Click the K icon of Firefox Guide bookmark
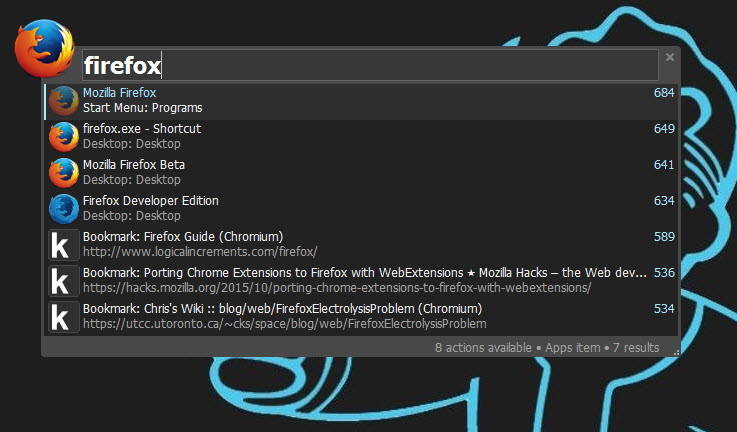The height and width of the screenshot is (432, 737). [x=63, y=245]
